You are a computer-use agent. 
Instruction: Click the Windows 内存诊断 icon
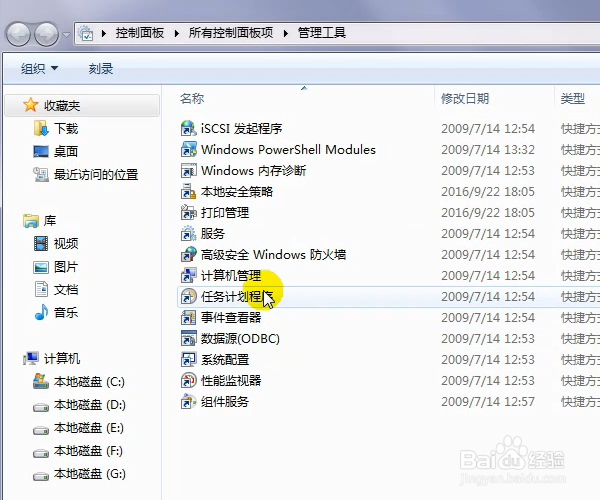pyautogui.click(x=189, y=171)
